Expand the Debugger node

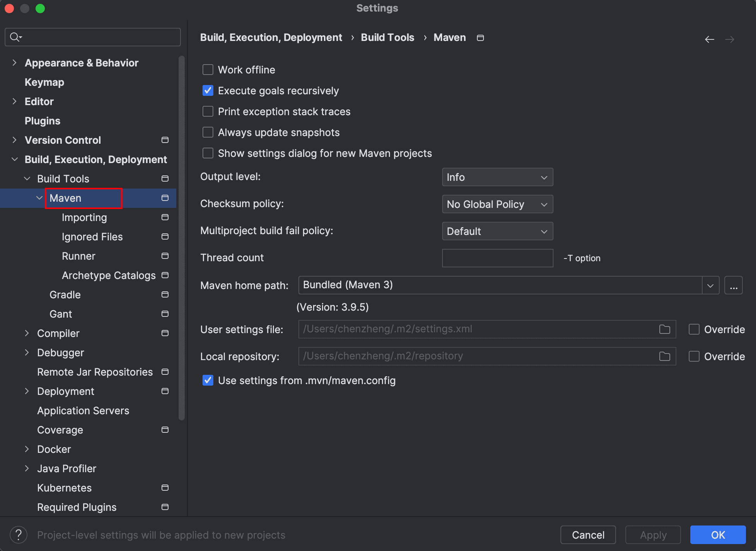click(27, 352)
